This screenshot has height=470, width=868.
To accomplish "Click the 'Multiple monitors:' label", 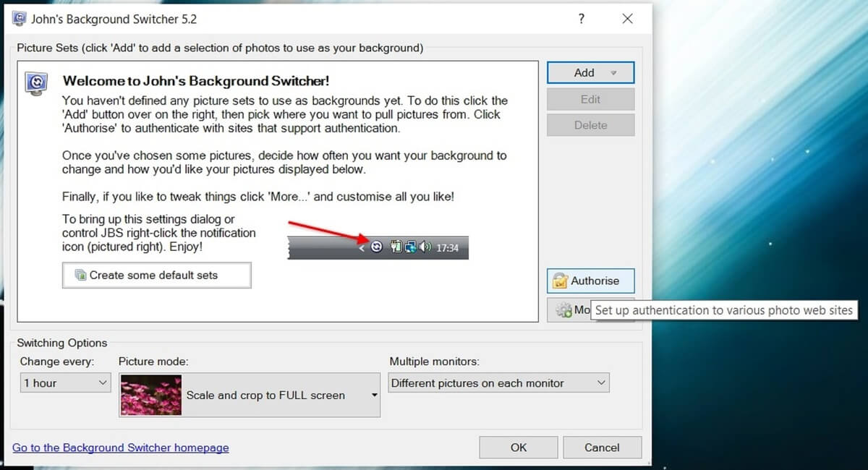I will (x=435, y=362).
